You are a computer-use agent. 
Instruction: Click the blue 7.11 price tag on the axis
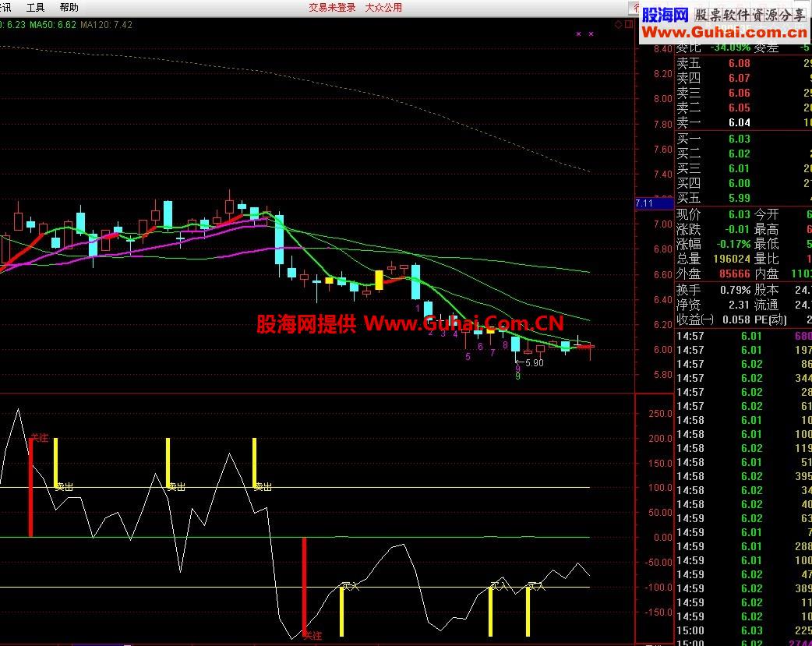[653, 203]
